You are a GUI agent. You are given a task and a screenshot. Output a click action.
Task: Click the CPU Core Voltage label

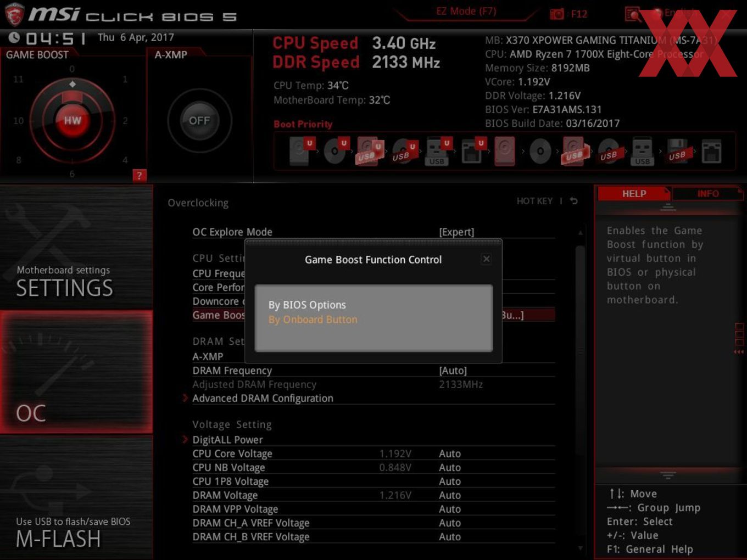pos(232,454)
